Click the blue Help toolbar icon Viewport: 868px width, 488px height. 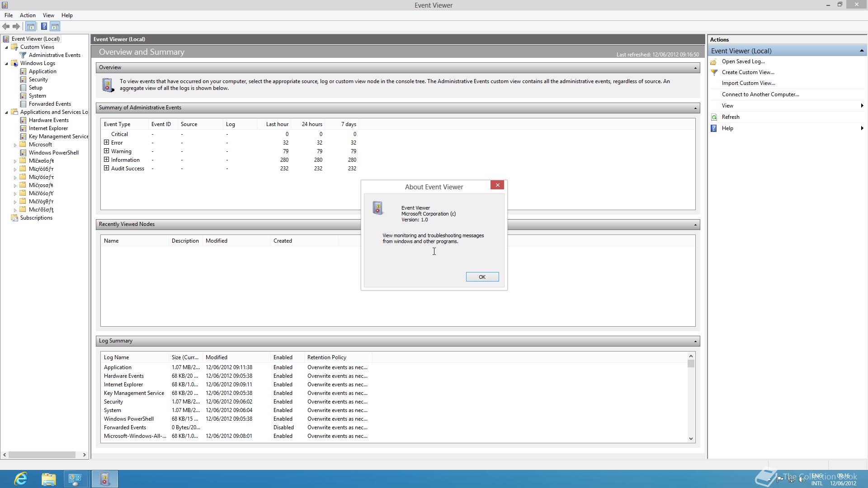point(44,27)
